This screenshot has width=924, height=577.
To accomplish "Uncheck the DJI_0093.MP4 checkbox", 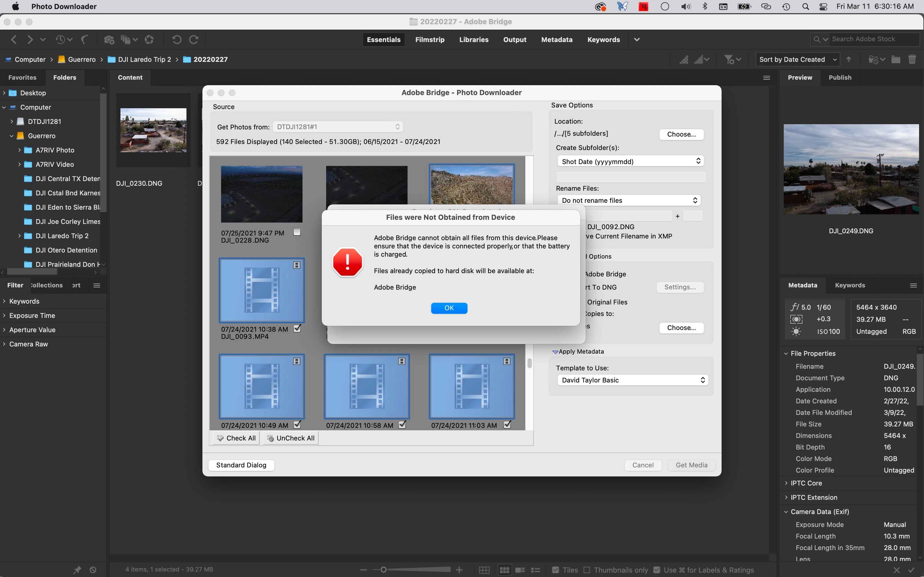I will click(x=297, y=329).
